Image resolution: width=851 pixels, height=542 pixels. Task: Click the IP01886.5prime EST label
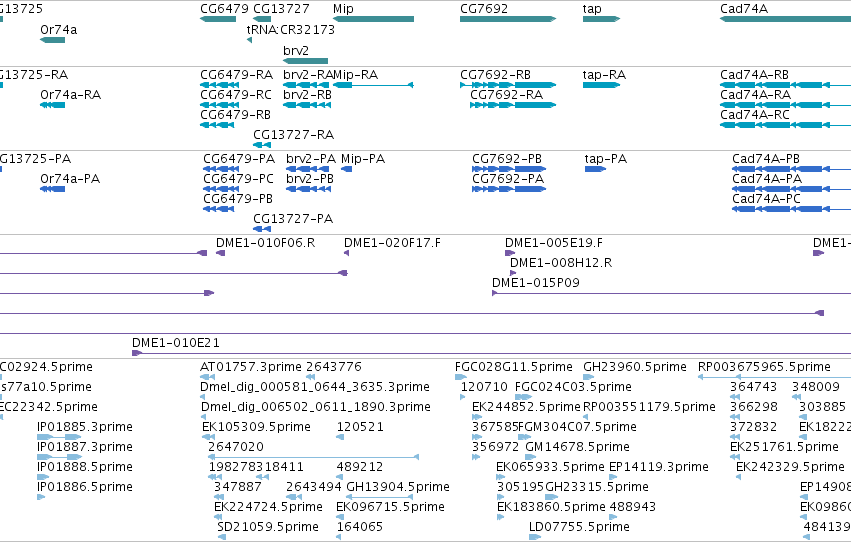pos(85,487)
